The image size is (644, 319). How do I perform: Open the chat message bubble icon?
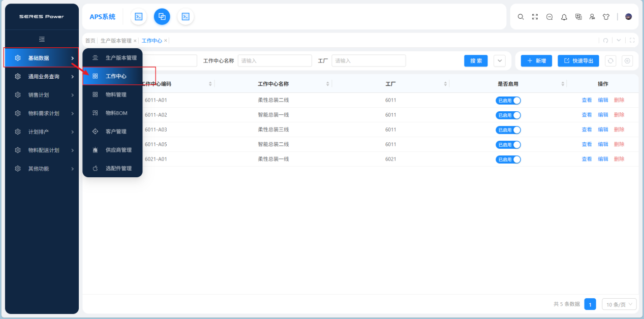[x=549, y=17]
